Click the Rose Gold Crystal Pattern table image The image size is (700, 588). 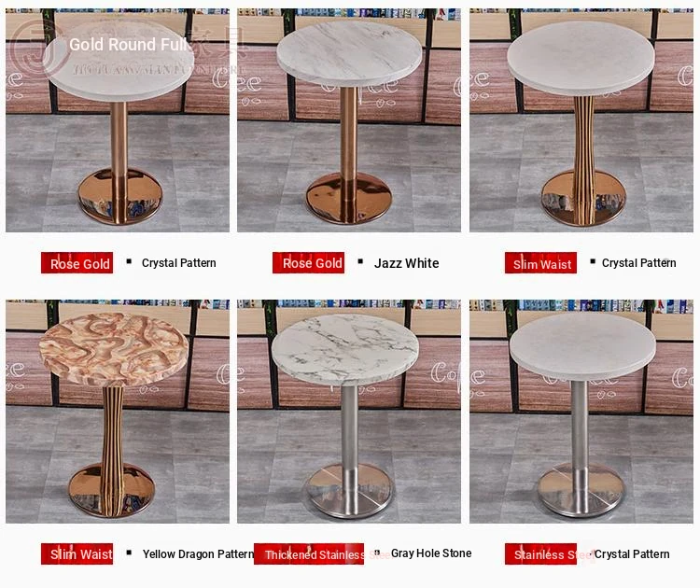(x=118, y=120)
